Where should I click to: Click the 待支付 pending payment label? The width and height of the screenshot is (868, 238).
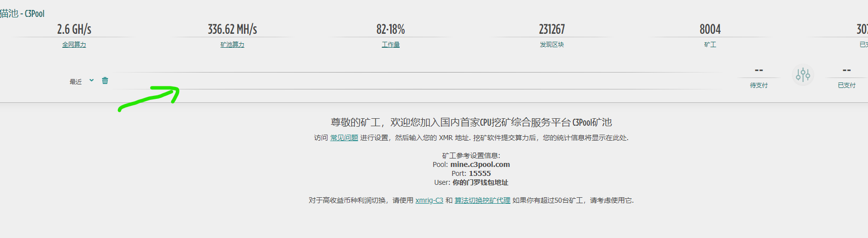click(759, 85)
